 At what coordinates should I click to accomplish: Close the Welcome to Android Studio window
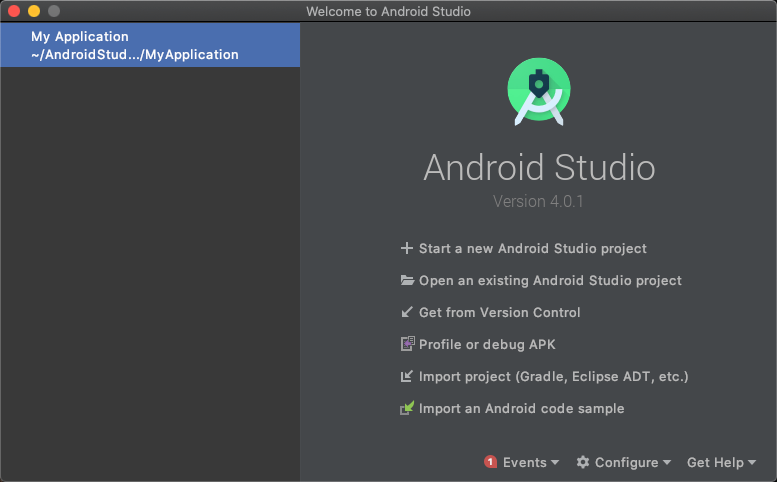14,11
